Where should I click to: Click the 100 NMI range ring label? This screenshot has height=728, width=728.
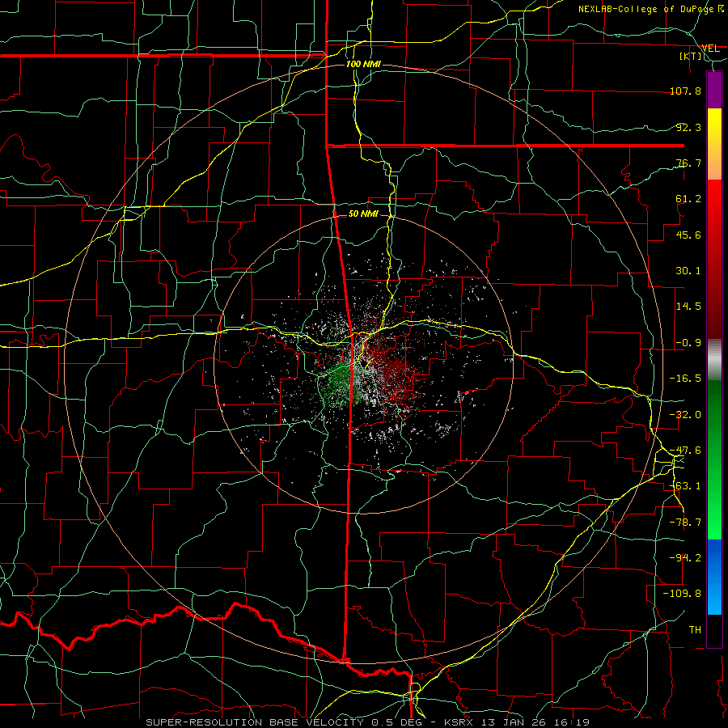pyautogui.click(x=363, y=64)
